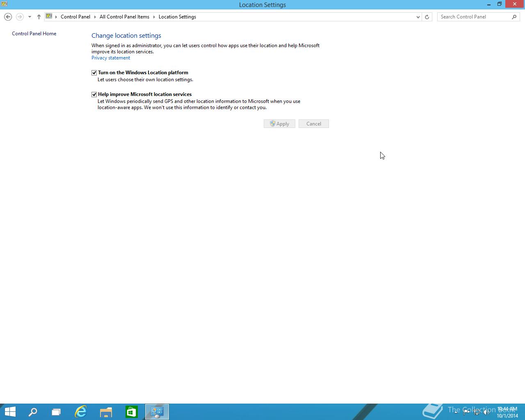Select the Control Panel breadcrumb
The image size is (525, 420).
click(75, 17)
